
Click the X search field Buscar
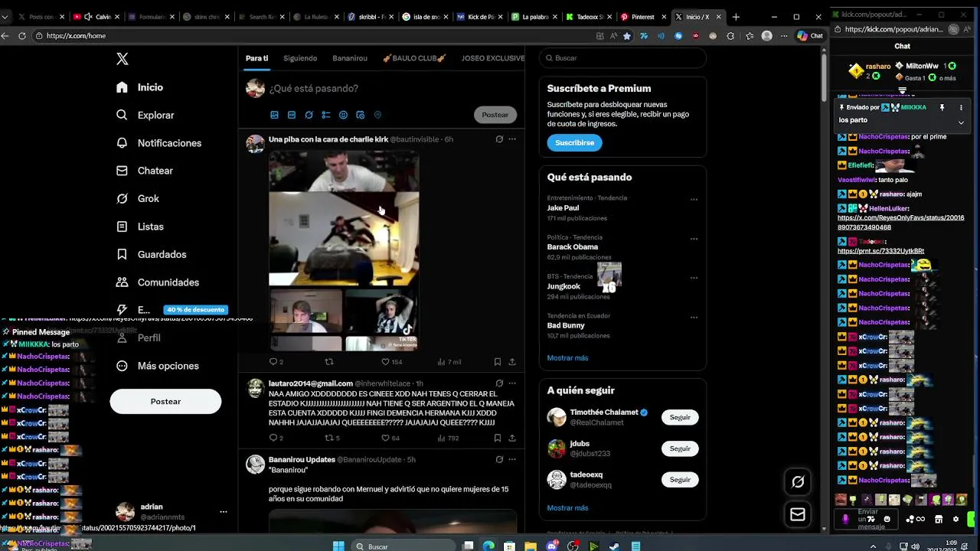click(x=622, y=58)
